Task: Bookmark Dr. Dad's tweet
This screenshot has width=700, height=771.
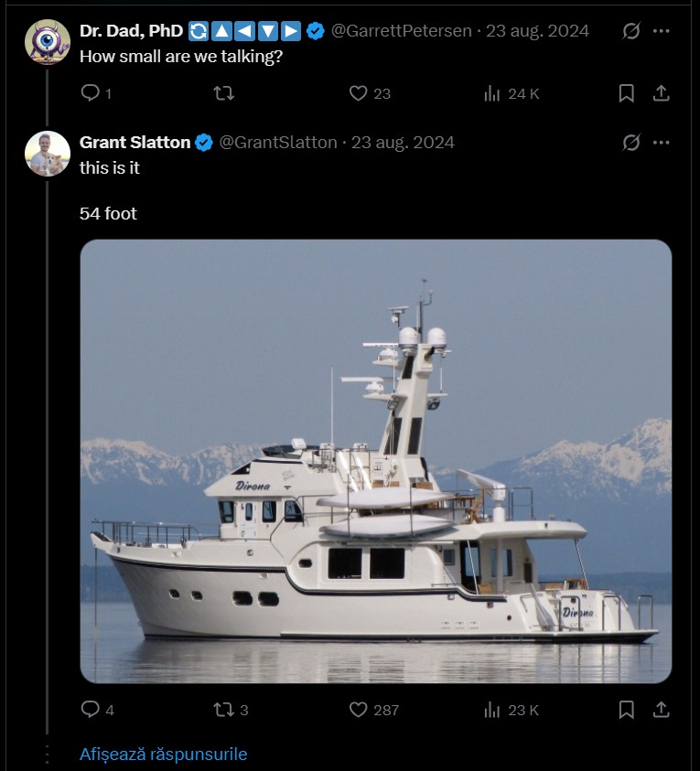Action: click(627, 93)
